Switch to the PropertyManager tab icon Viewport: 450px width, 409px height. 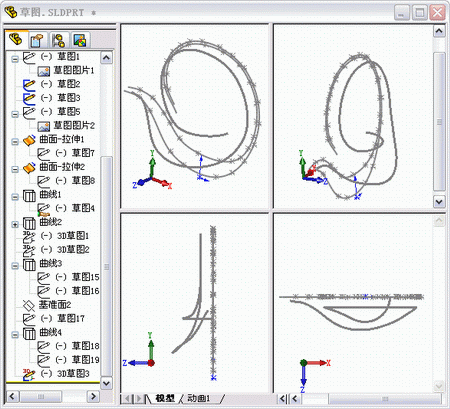(38, 40)
